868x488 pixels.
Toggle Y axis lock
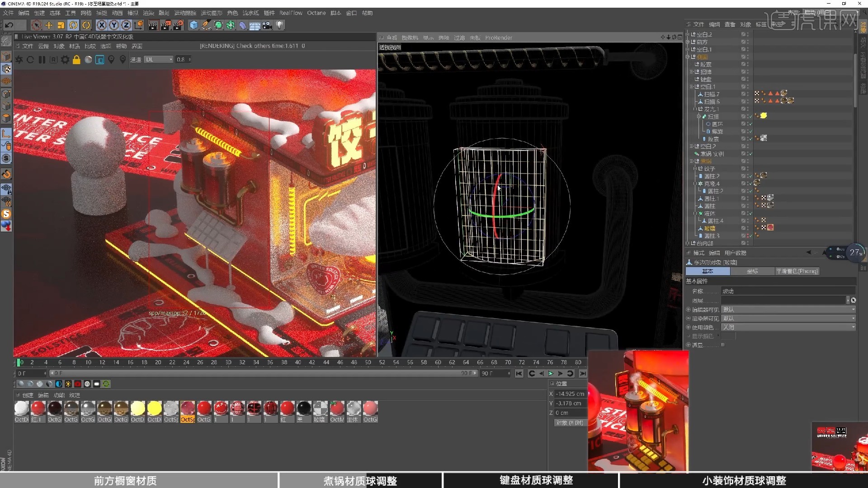(x=114, y=25)
